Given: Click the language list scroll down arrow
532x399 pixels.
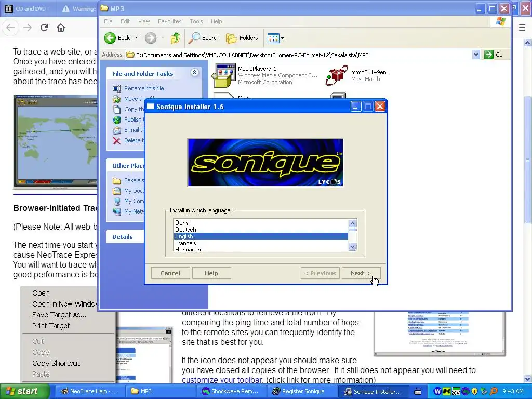Looking at the screenshot, I should point(353,247).
